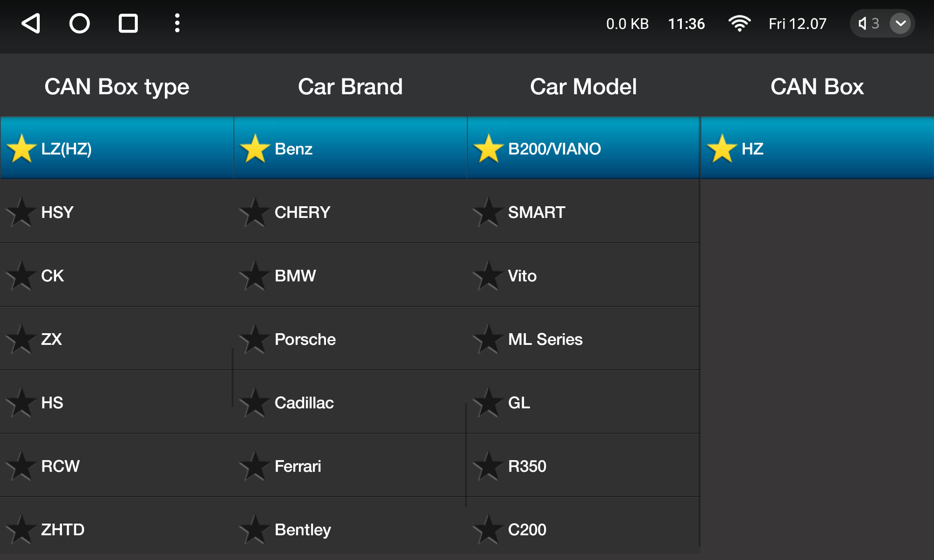Select the Car Model column header

click(x=583, y=87)
